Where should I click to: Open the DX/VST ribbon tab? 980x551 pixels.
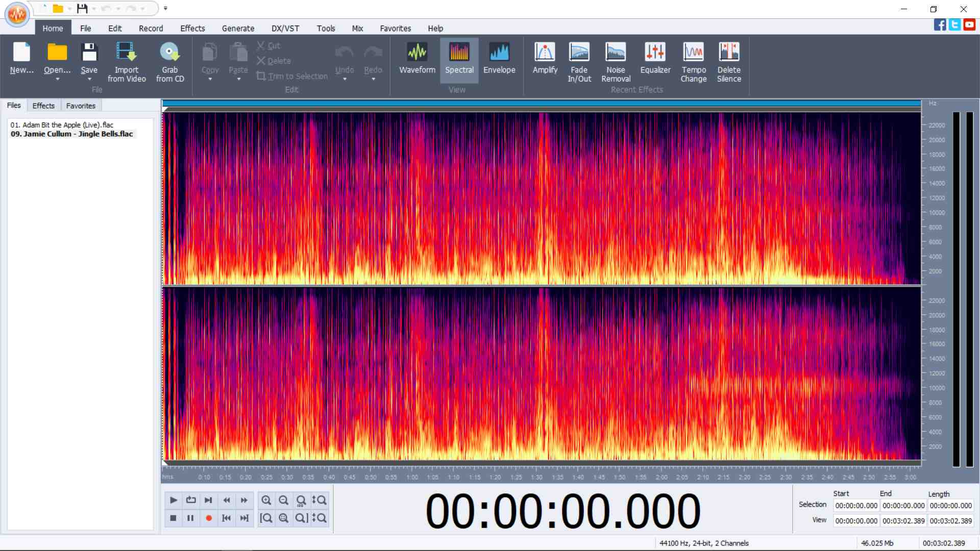coord(285,28)
